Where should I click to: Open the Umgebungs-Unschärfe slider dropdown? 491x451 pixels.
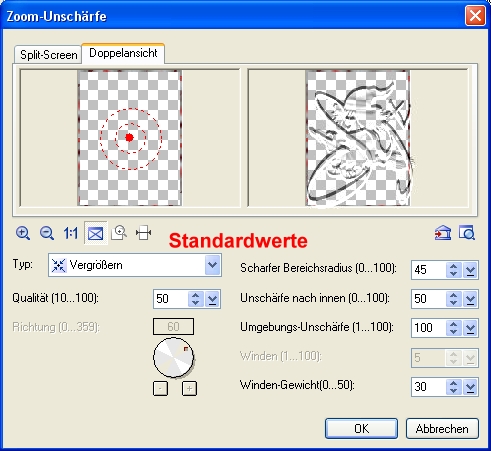coord(470,328)
